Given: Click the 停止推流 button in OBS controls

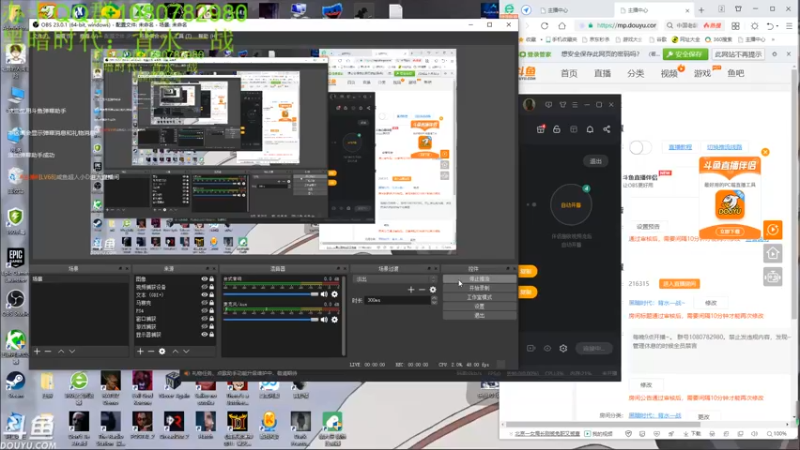Looking at the screenshot, I should coord(479,279).
